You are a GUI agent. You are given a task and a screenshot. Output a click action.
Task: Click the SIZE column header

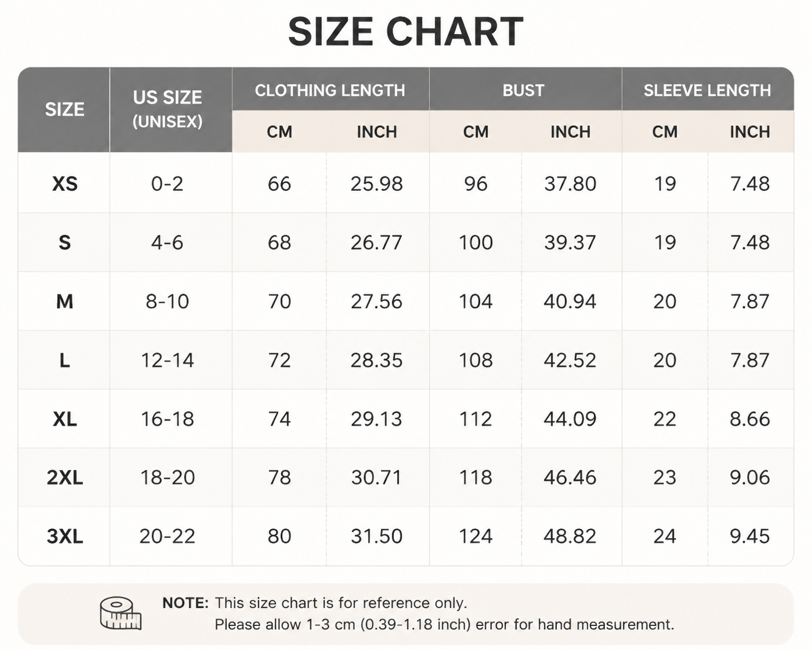coord(64,109)
